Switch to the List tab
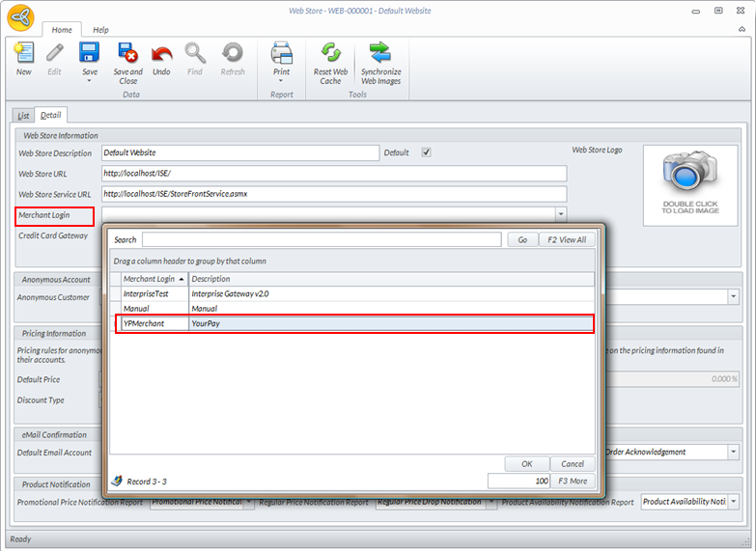The height and width of the screenshot is (551, 756). [23, 116]
